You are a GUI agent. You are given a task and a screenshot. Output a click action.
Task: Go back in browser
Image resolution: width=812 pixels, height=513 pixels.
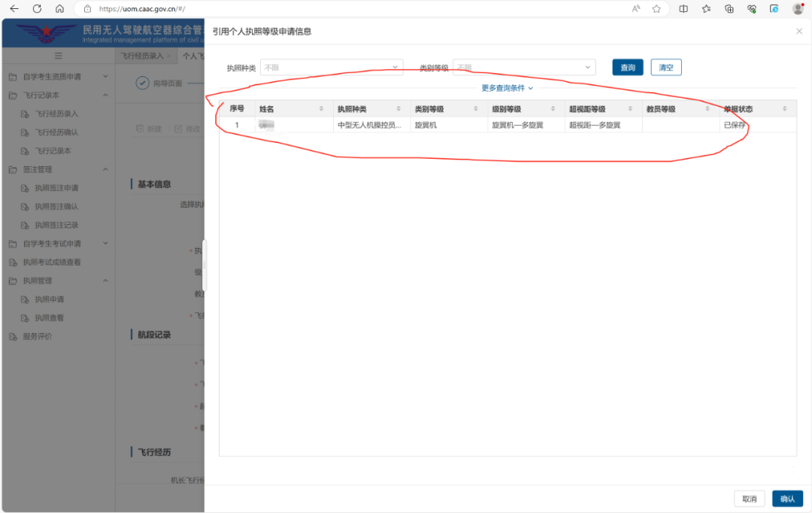(14, 8)
